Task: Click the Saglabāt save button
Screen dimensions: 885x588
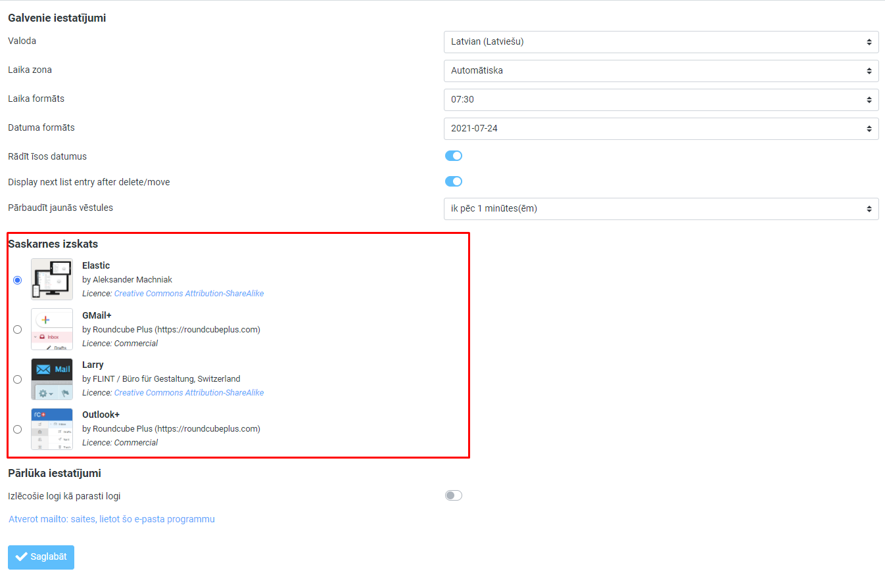Action: [x=41, y=557]
